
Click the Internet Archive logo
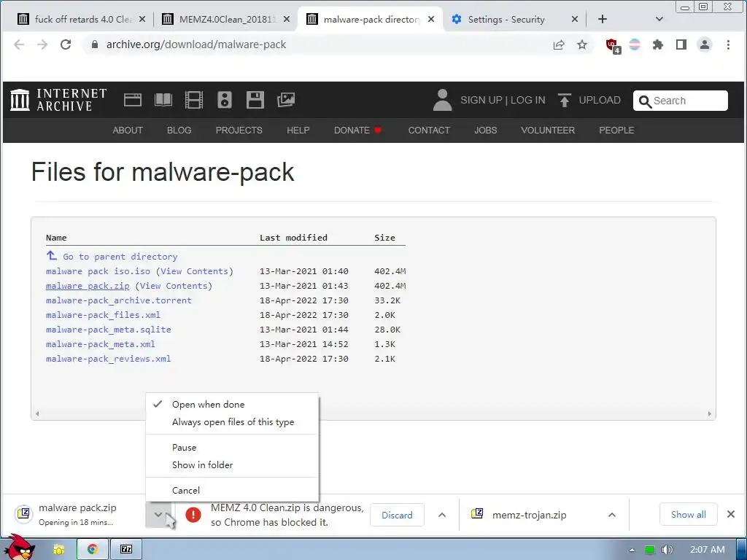pos(58,100)
